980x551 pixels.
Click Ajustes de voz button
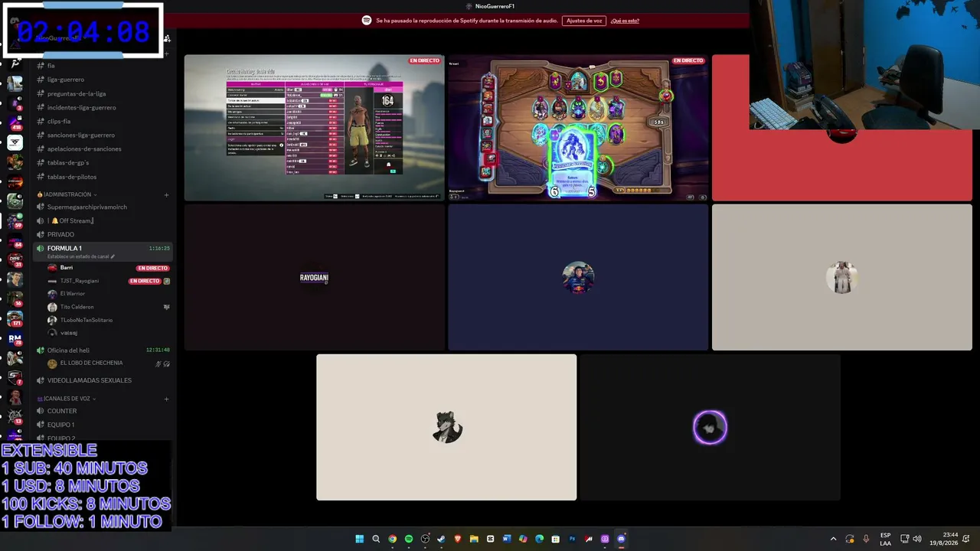[x=584, y=21]
